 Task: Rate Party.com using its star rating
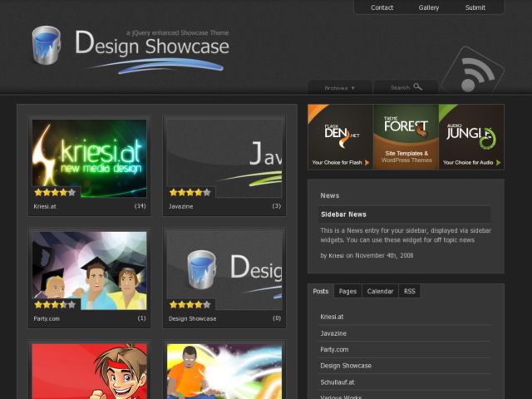(55, 305)
